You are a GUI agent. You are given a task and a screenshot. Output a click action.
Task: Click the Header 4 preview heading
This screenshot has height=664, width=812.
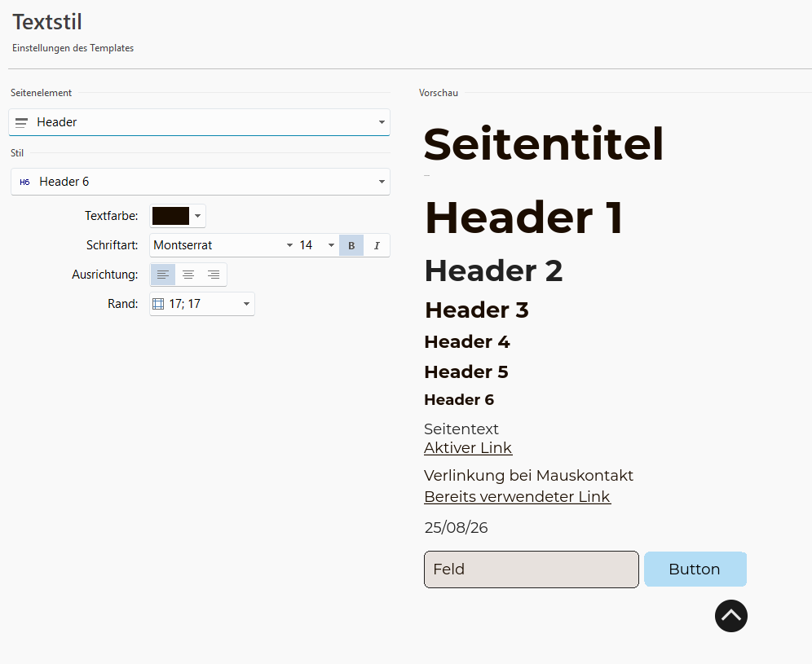(466, 341)
